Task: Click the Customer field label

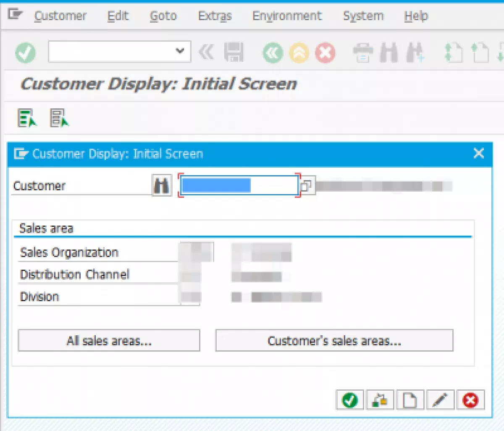Action: click(x=39, y=186)
